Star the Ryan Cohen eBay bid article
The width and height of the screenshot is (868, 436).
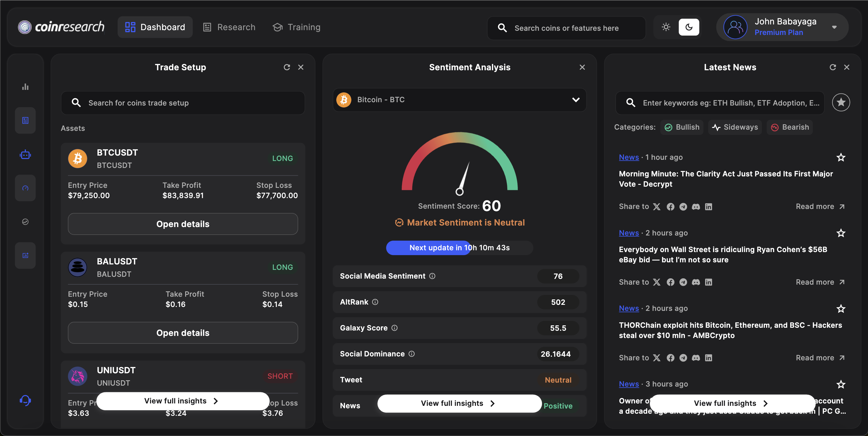click(841, 233)
